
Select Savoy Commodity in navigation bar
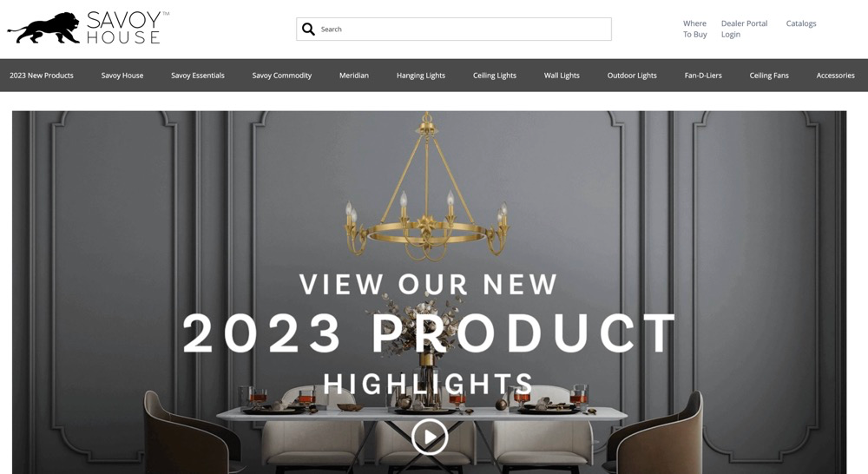(x=282, y=76)
